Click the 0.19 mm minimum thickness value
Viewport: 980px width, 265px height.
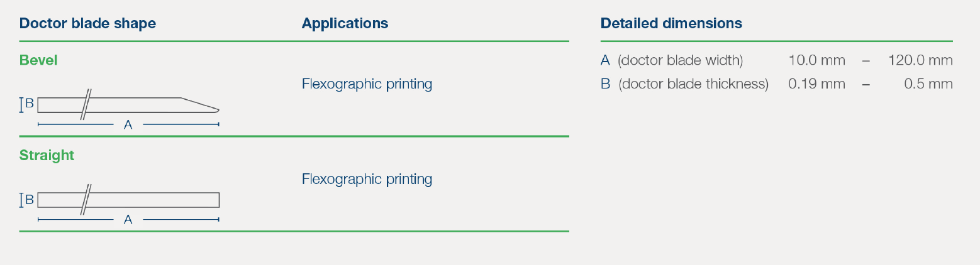pos(816,84)
